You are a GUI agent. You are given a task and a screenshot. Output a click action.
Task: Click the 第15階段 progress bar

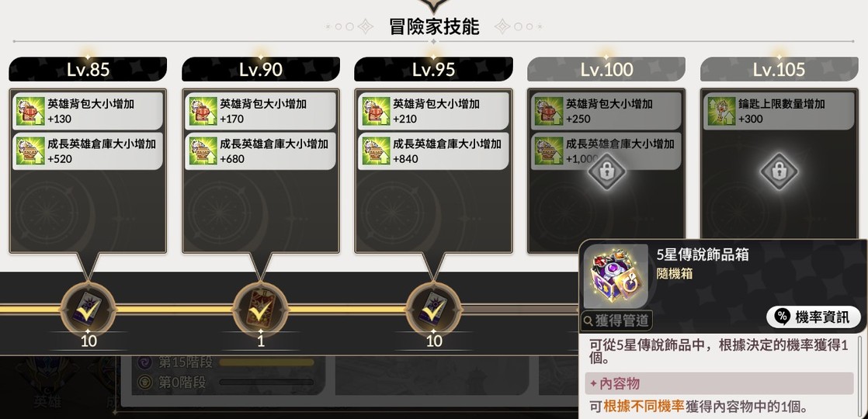tap(266, 362)
